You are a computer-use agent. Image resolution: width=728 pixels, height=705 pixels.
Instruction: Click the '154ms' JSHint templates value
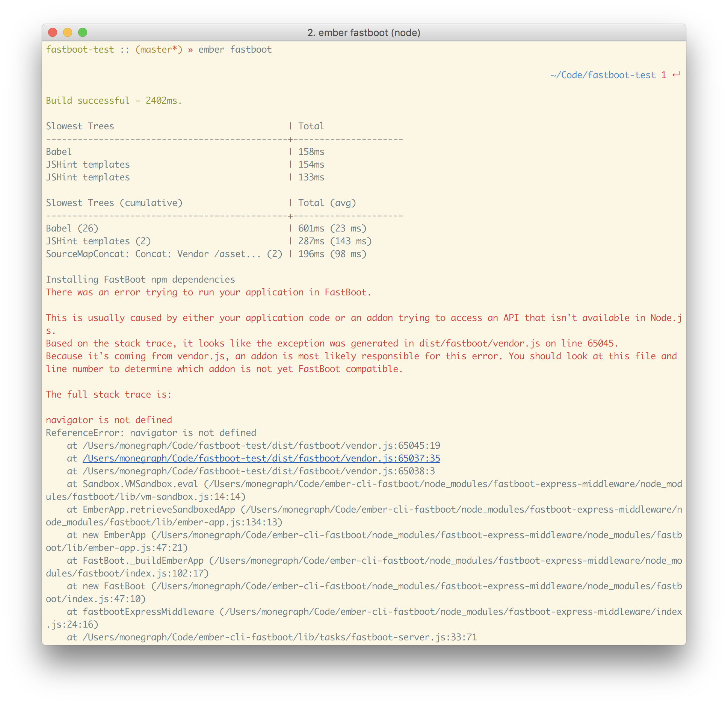point(311,165)
